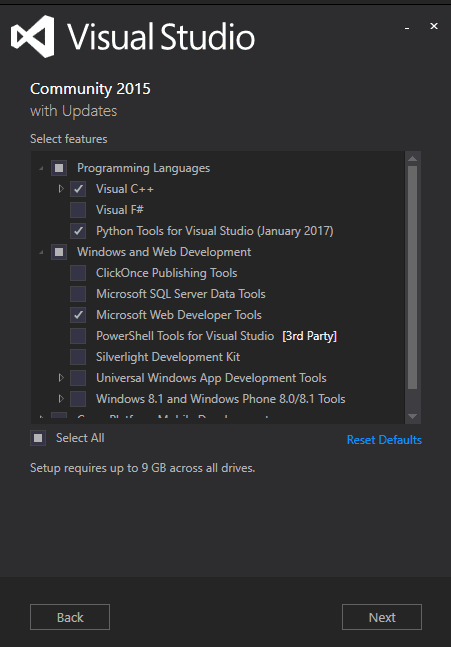This screenshot has height=647, width=451.
Task: Uncheck the Visual C++ checkbox
Action: (x=78, y=189)
